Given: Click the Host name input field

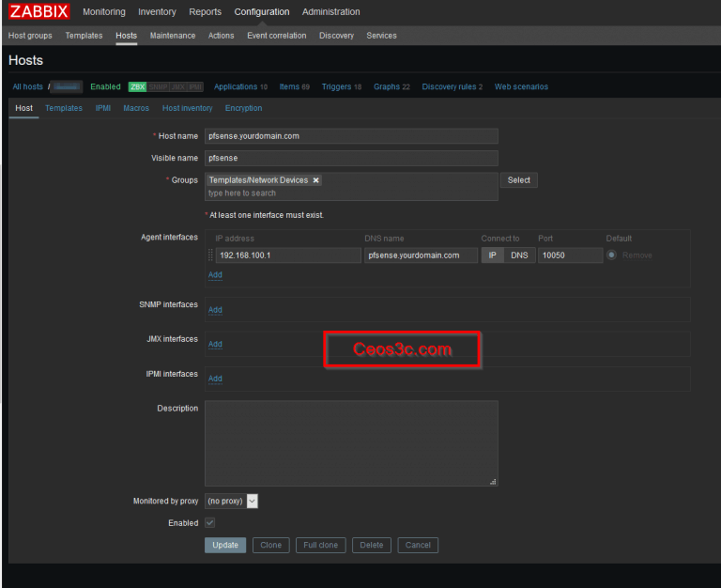Looking at the screenshot, I should [x=351, y=136].
